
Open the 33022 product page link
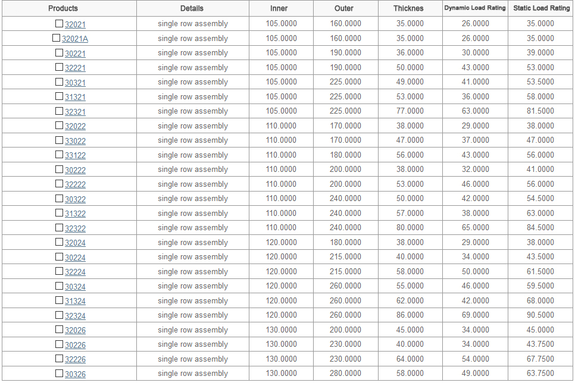point(75,140)
